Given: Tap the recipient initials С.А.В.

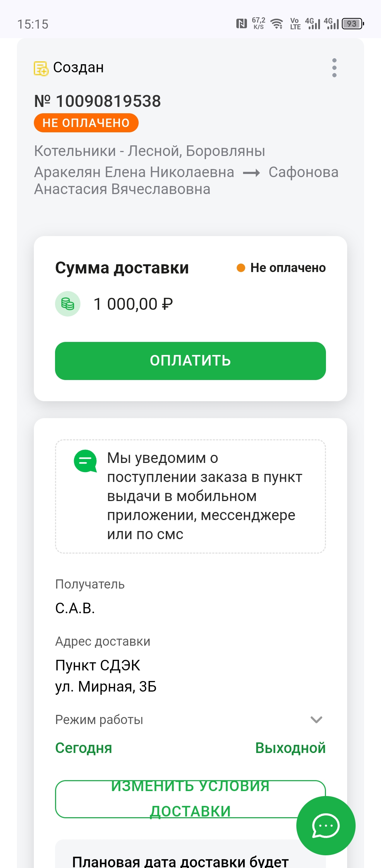Looking at the screenshot, I should [x=75, y=608].
